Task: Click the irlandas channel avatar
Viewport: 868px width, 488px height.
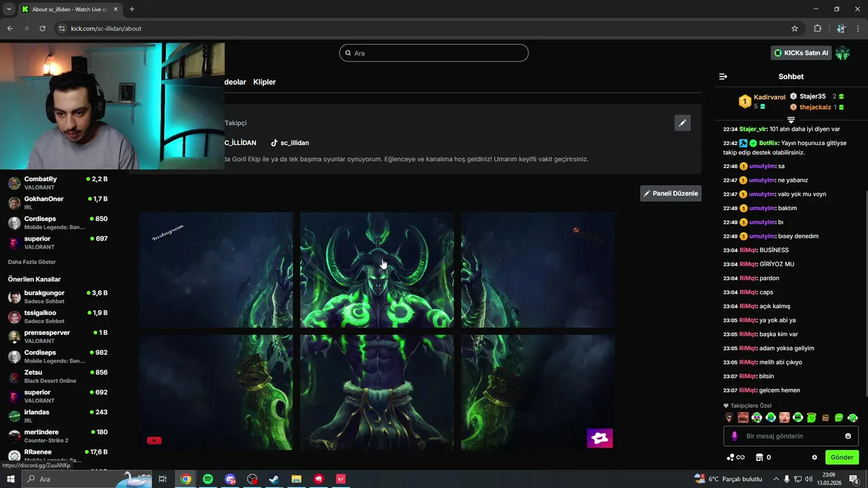Action: 14,416
